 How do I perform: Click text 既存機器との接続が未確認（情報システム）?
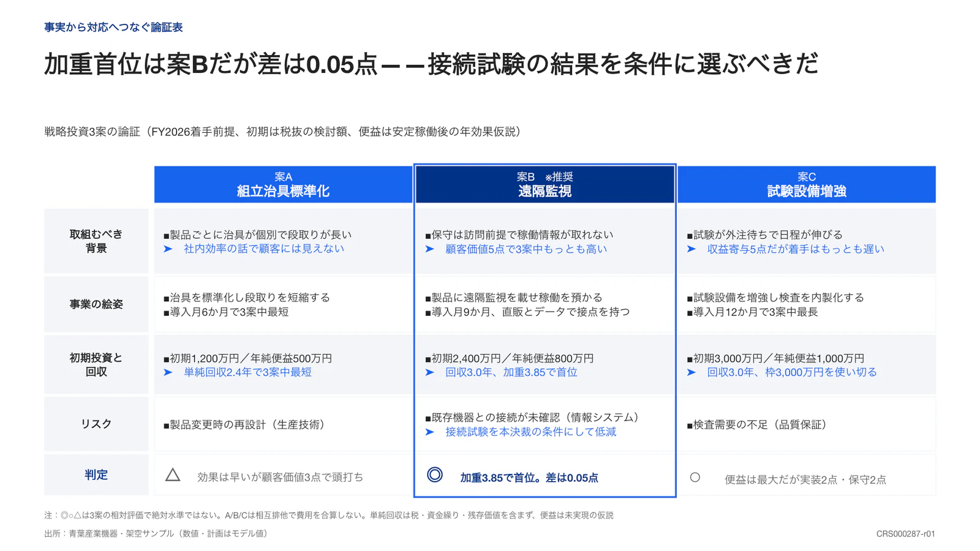click(535, 418)
